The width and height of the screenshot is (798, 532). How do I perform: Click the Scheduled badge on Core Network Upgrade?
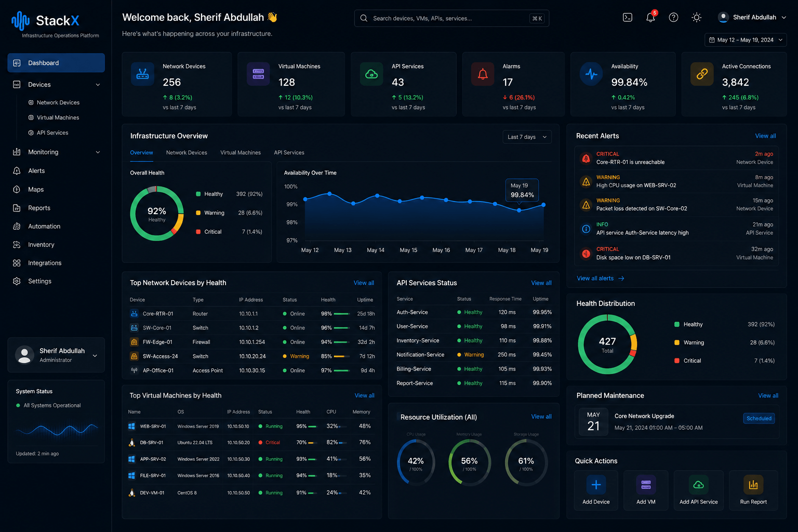coord(759,418)
